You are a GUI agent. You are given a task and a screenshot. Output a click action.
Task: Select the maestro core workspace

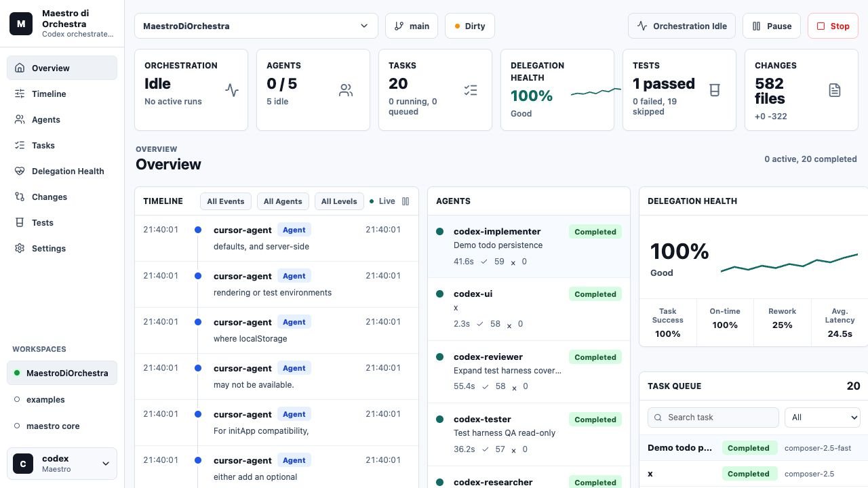tap(62, 426)
